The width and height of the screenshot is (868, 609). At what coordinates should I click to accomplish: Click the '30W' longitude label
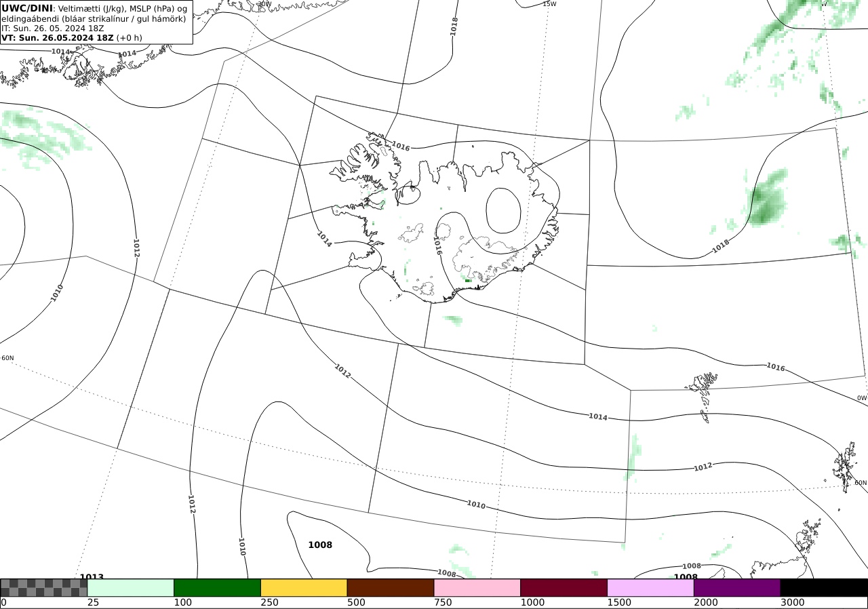264,4
